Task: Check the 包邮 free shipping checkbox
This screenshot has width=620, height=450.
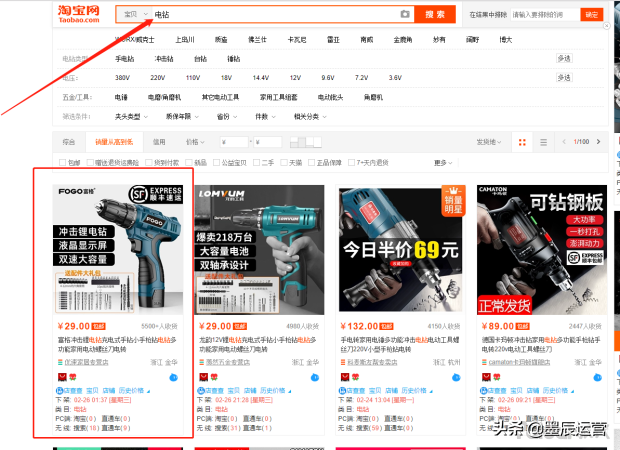Action: tap(62, 163)
